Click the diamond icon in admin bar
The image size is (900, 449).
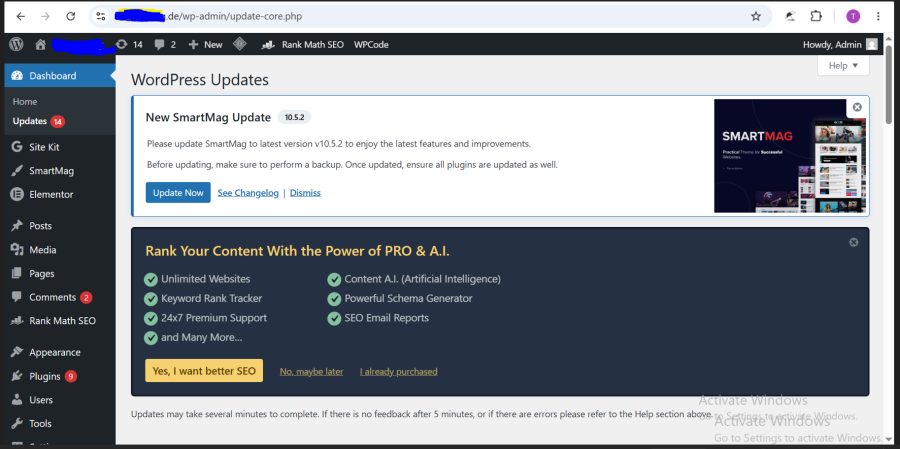[x=239, y=44]
